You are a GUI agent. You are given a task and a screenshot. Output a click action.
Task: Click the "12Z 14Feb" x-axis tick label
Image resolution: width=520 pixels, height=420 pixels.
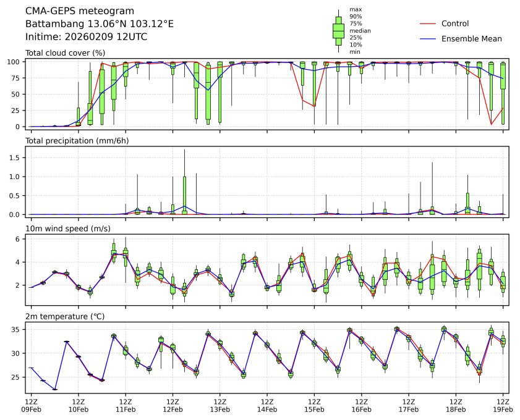(x=267, y=405)
